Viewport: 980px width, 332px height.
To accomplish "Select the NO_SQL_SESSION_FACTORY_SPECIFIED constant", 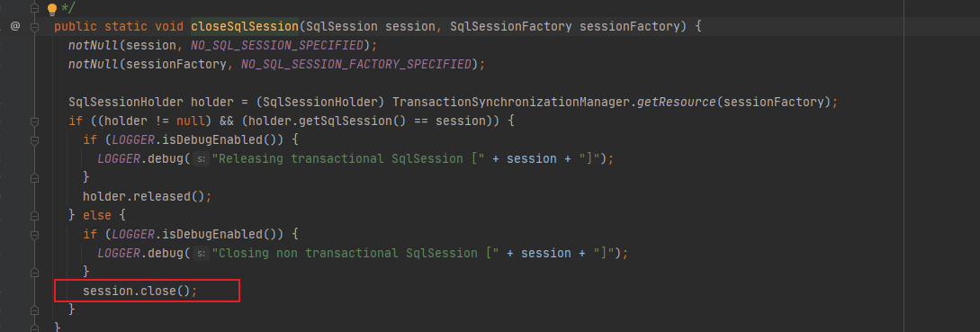I will pos(355,64).
